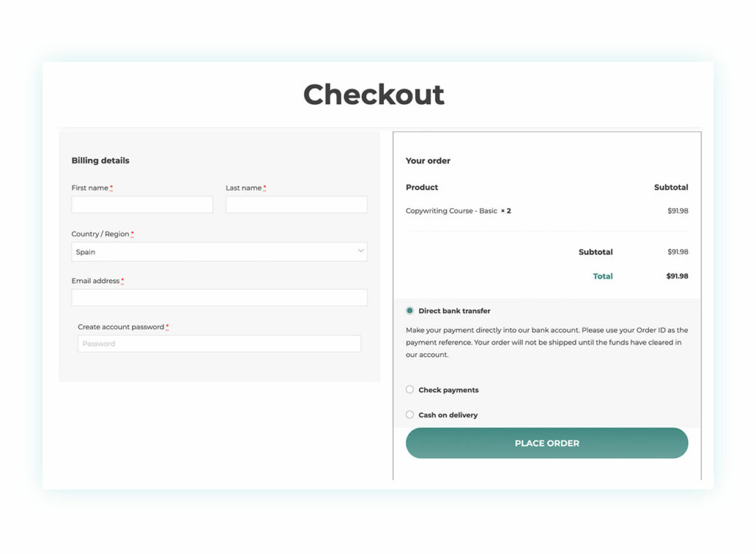Choose Cash on delivery payment method
Image resolution: width=756 pixels, height=554 pixels.
point(410,414)
